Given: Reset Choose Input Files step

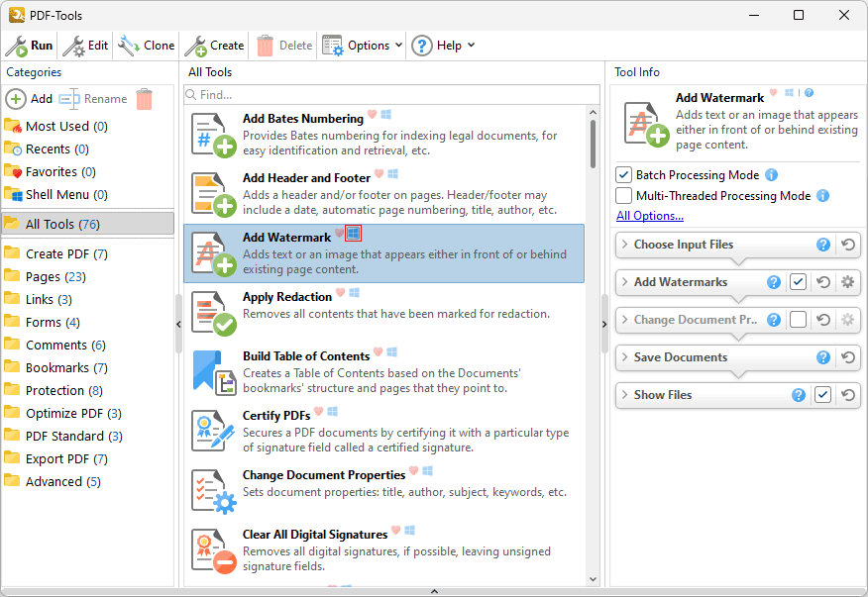Looking at the screenshot, I should (848, 245).
